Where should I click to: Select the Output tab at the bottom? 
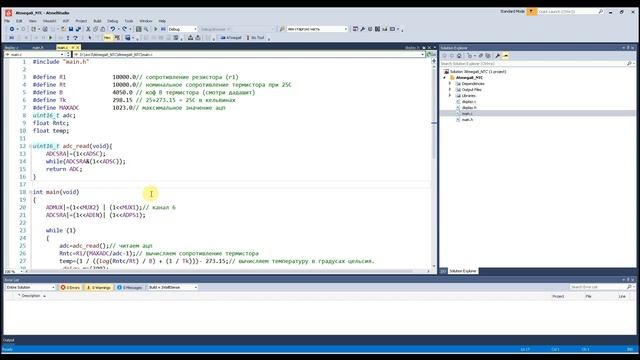pyautogui.click(x=9, y=340)
